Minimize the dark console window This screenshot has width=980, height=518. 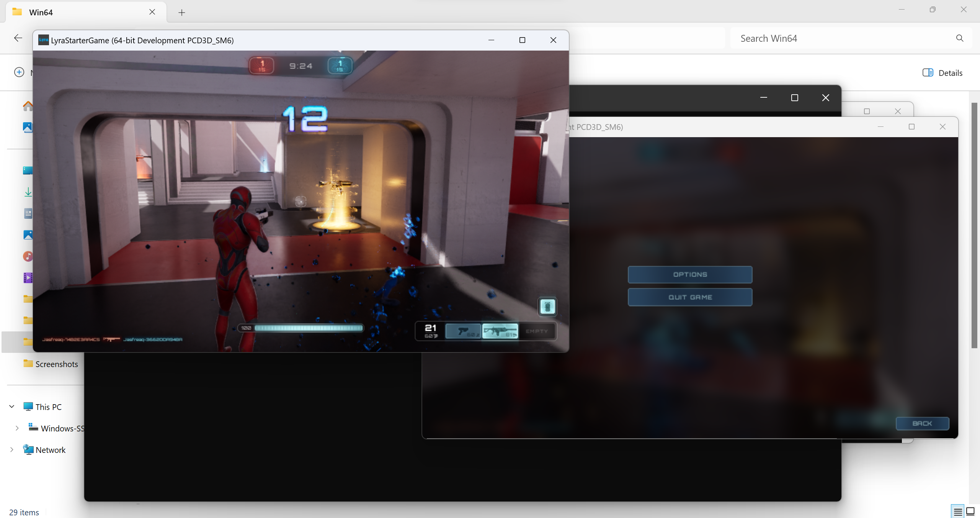point(764,98)
